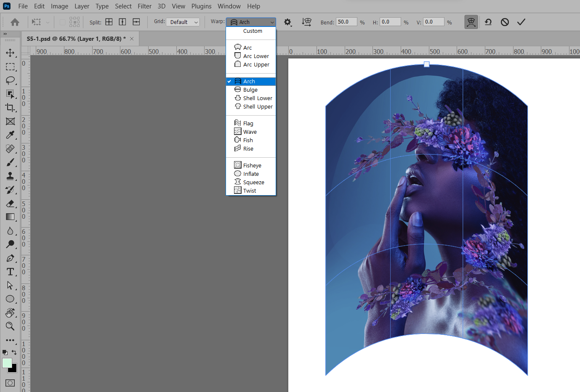The width and height of the screenshot is (580, 392).
Task: Open warp gear settings options
Action: [x=287, y=22]
